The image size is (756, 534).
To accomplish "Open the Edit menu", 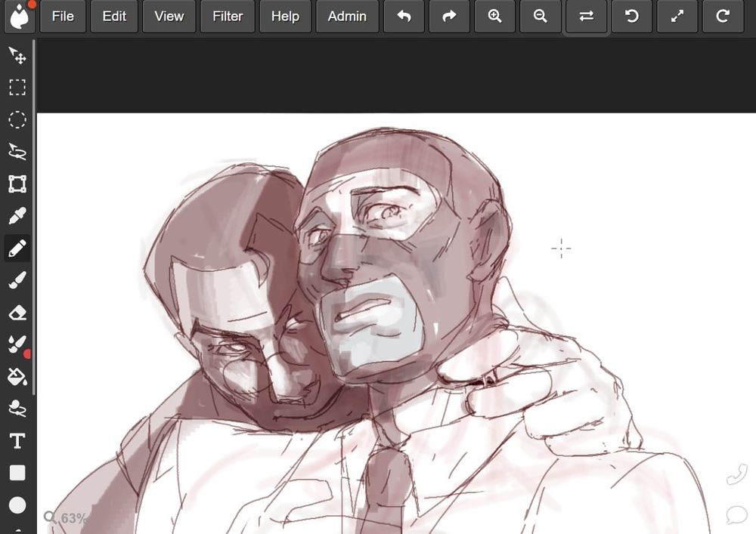I will [114, 17].
